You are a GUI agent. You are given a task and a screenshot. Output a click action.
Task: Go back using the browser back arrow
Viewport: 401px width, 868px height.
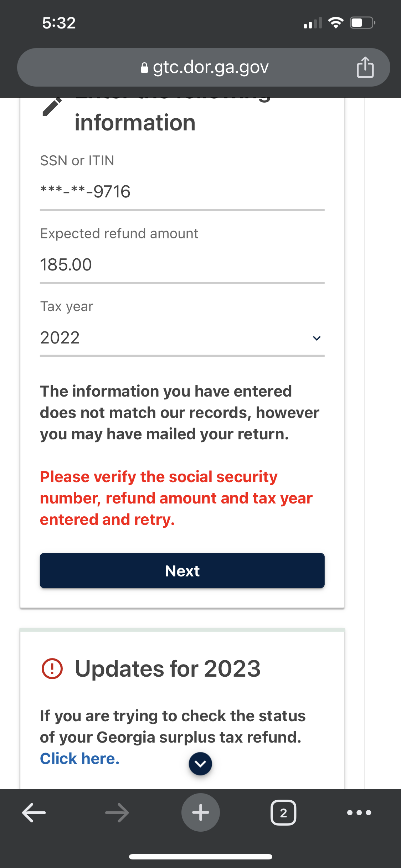tap(34, 813)
